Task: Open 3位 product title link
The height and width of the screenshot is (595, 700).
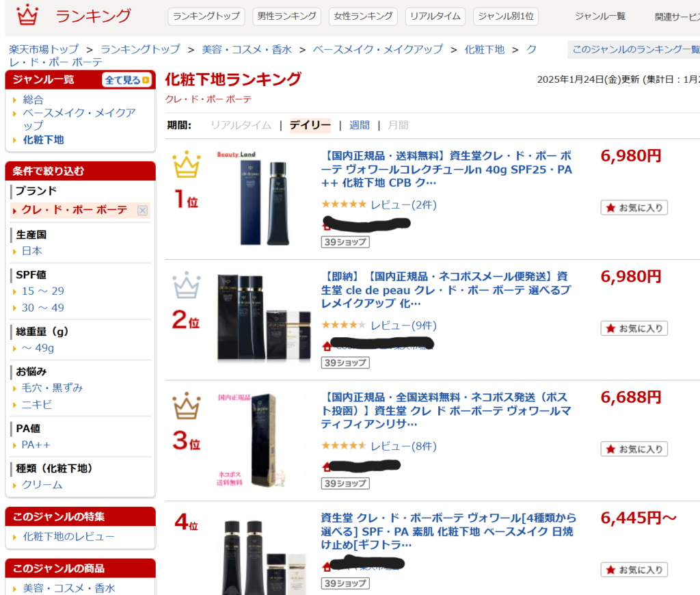Action: click(x=446, y=410)
